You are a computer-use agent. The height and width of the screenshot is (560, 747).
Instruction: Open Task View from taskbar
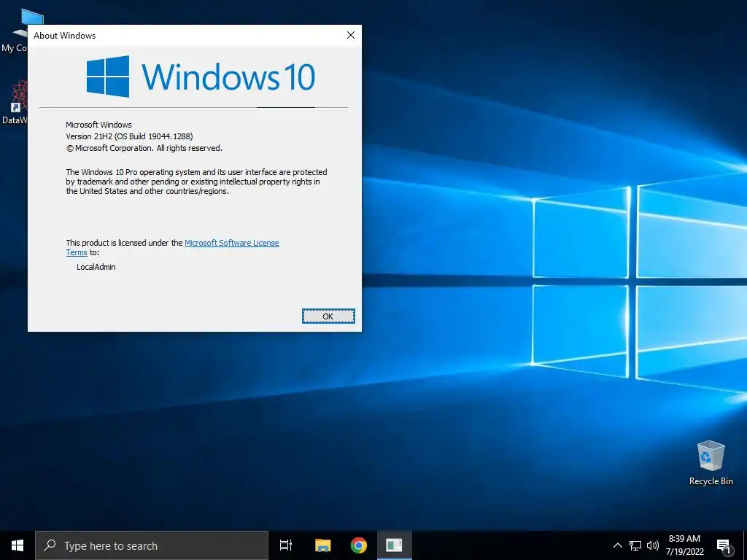tap(286, 545)
